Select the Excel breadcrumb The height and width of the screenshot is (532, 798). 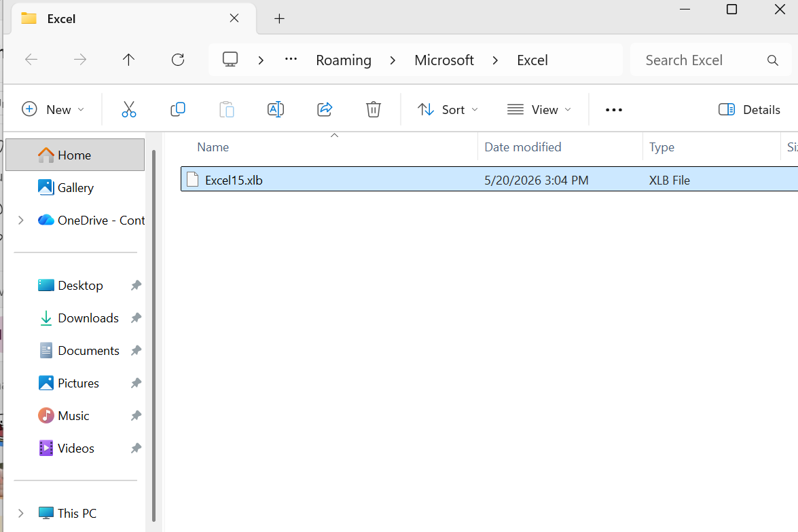[x=532, y=60]
